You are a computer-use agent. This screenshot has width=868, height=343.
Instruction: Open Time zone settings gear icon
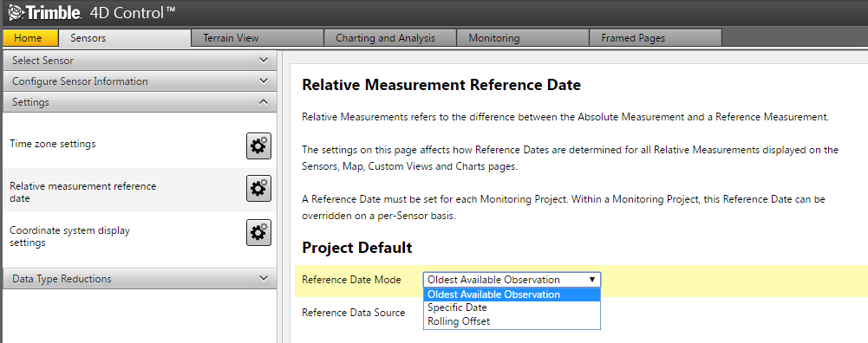pos(258,146)
